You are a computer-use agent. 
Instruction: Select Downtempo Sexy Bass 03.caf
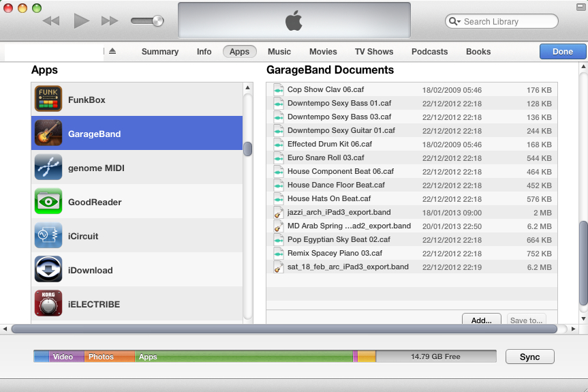tap(412, 117)
